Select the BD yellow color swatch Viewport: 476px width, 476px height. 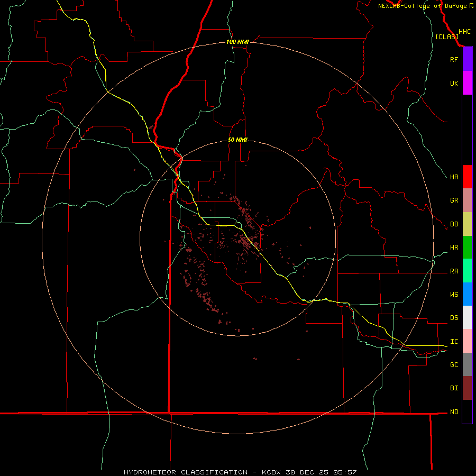[x=467, y=224]
